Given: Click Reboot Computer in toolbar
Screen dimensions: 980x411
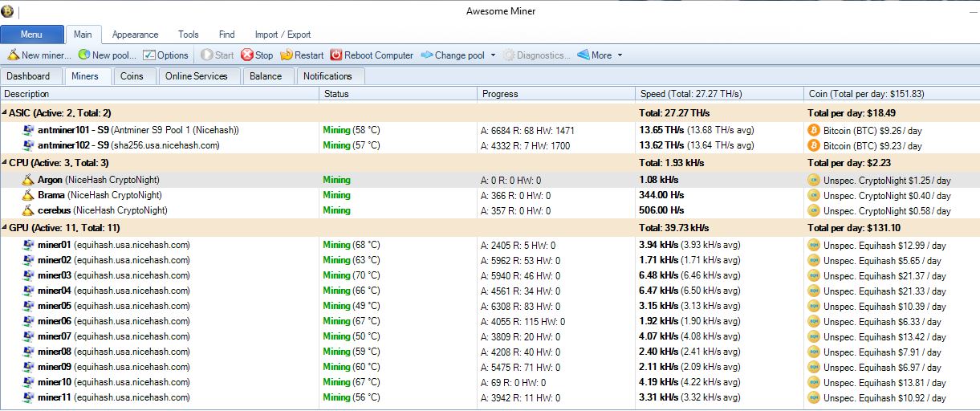Looking at the screenshot, I should click(372, 55).
